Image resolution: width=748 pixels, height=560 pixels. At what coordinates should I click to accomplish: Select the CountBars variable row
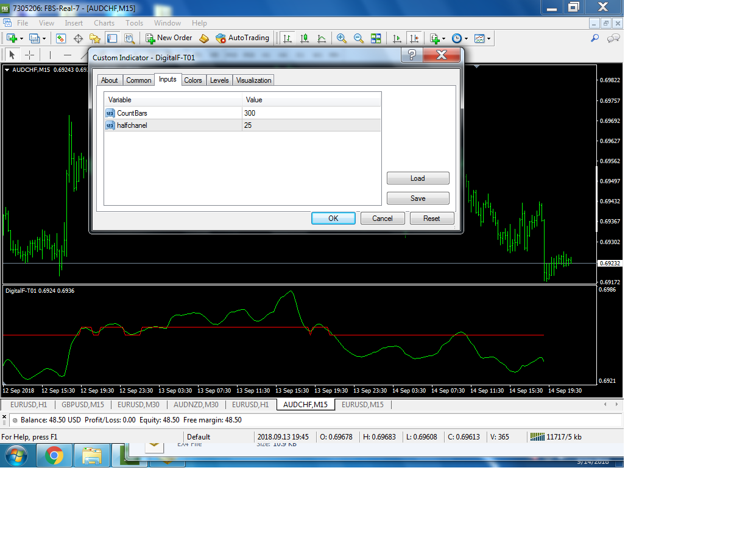coord(242,113)
